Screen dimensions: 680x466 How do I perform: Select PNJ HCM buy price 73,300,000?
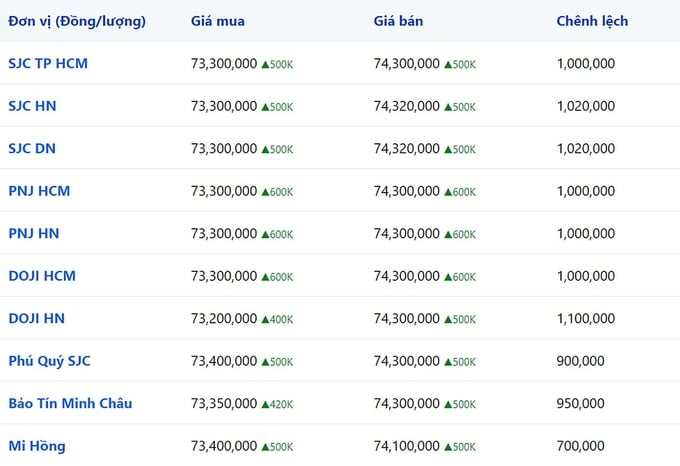(224, 191)
